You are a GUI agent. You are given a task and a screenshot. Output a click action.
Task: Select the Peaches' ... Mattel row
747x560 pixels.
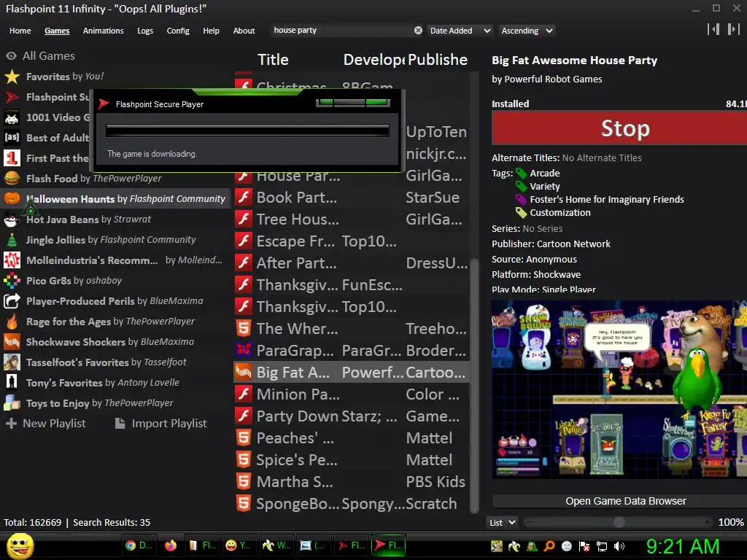pos(352,438)
